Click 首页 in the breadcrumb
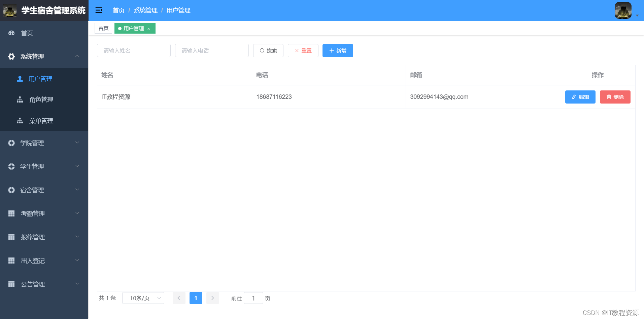Screen dimensions: 644x319 [118, 10]
